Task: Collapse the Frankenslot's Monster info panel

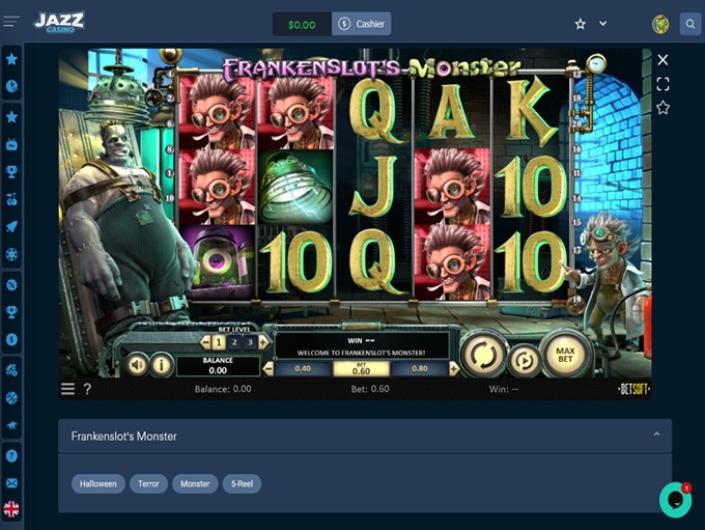Action: click(656, 435)
